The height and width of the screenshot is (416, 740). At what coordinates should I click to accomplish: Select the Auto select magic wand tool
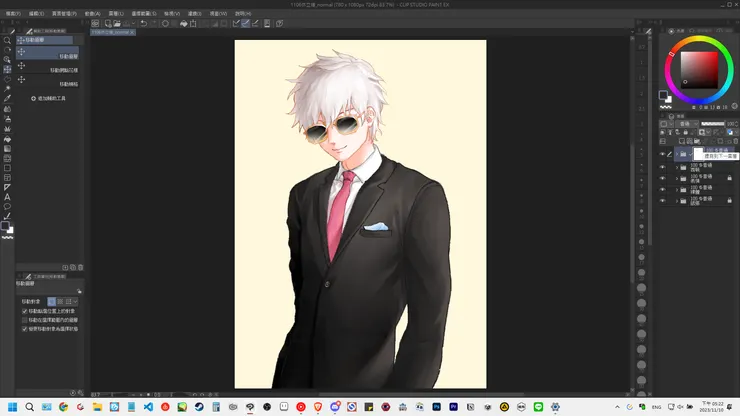tap(7, 89)
